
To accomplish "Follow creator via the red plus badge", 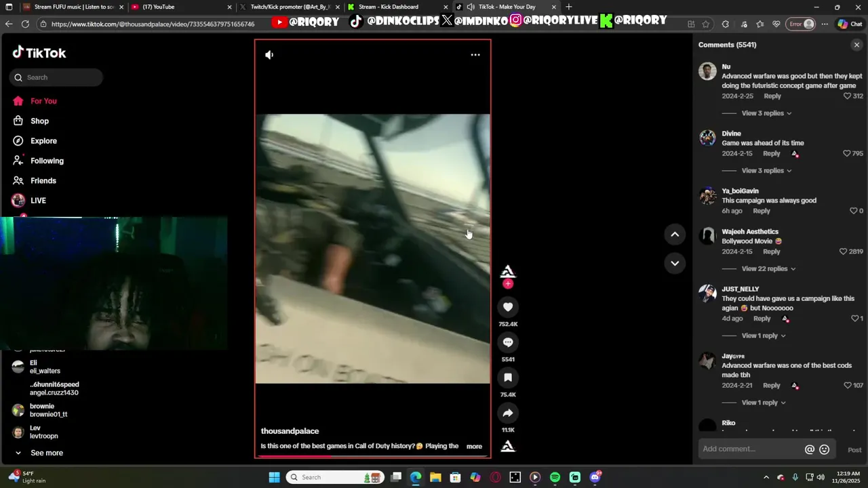I will [508, 284].
